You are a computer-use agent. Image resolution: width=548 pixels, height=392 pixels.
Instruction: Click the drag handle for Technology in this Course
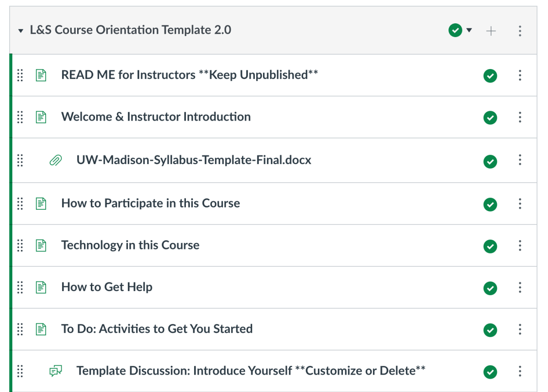20,246
